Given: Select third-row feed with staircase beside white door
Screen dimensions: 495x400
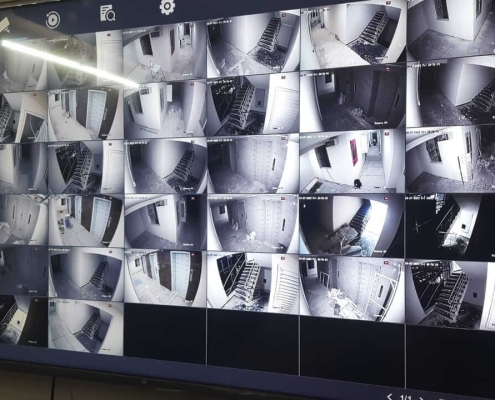Looking at the screenshot, I should [x=86, y=167].
